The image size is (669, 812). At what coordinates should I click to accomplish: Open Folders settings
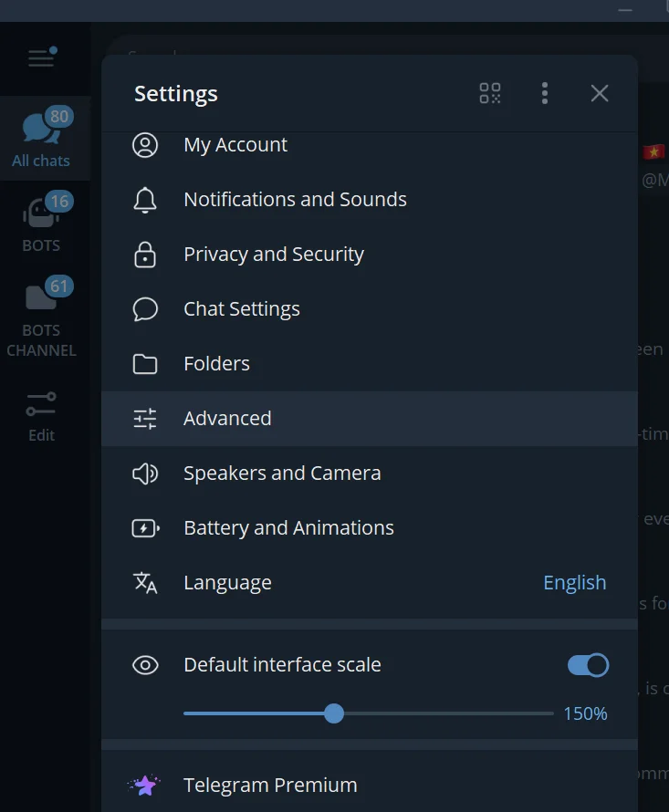370,364
